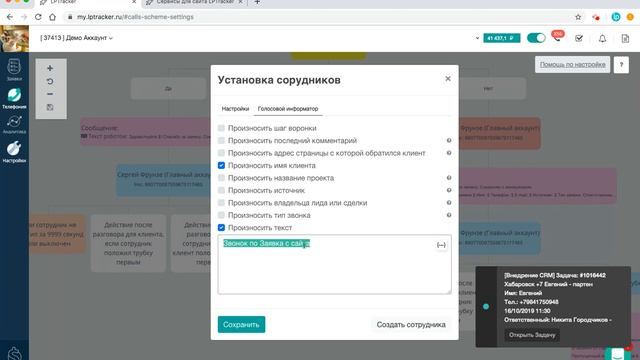
Task: Expand the arrow beside the balance
Action: 477,38
